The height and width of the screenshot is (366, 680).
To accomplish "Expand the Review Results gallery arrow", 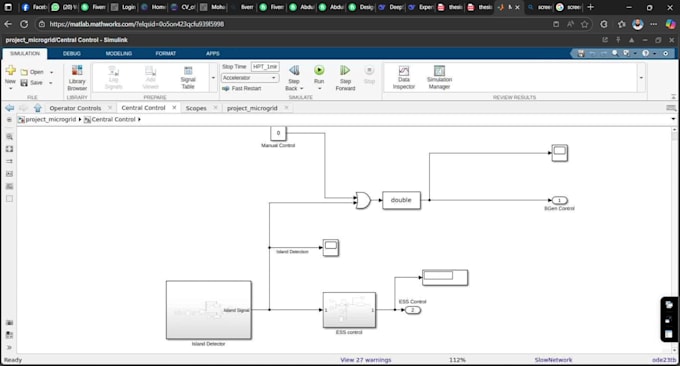I will point(641,78).
